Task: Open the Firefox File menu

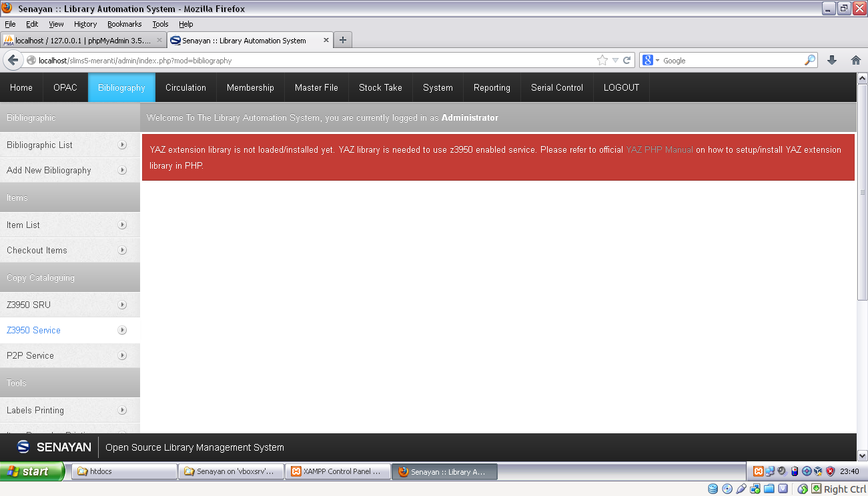Action: click(x=10, y=24)
